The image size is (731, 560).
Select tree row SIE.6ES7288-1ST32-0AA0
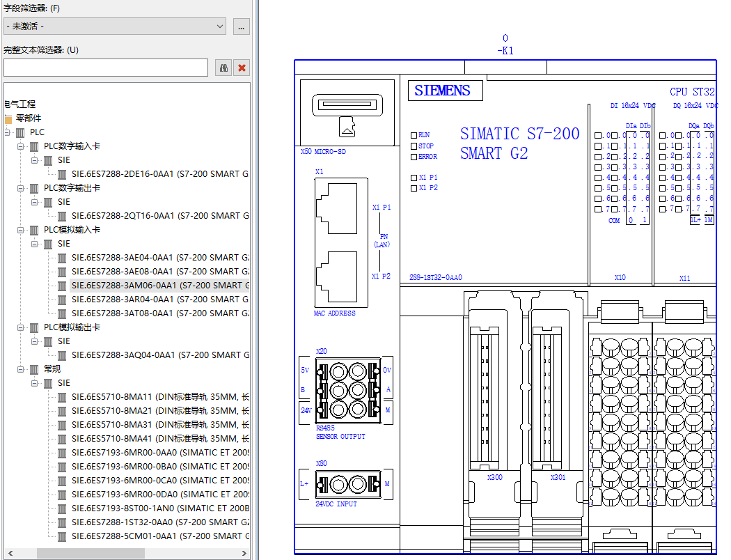[160, 522]
